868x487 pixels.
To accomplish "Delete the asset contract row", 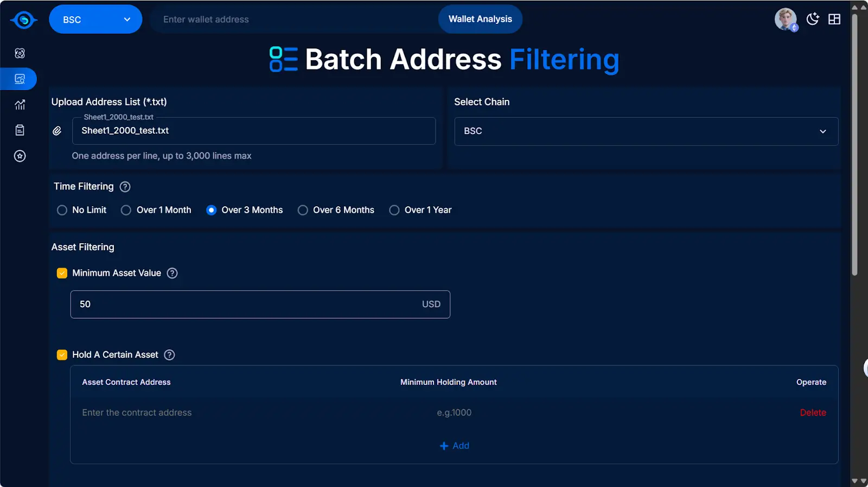I will (x=813, y=413).
